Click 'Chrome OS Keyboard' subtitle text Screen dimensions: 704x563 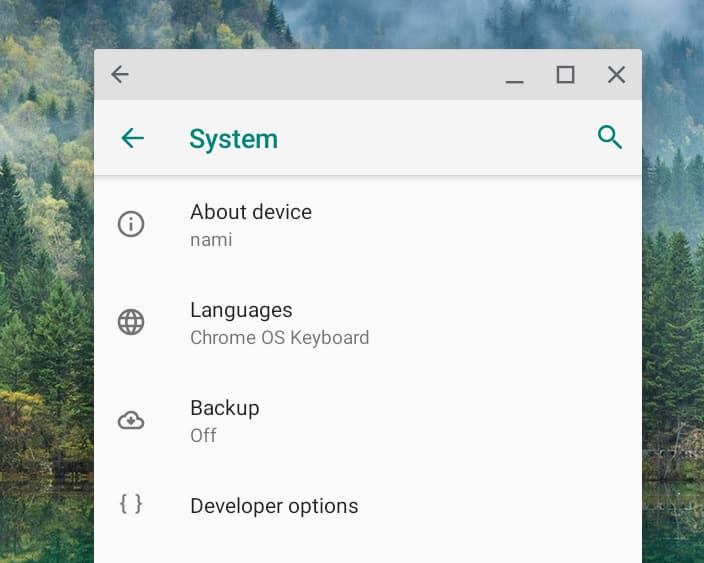(x=279, y=338)
